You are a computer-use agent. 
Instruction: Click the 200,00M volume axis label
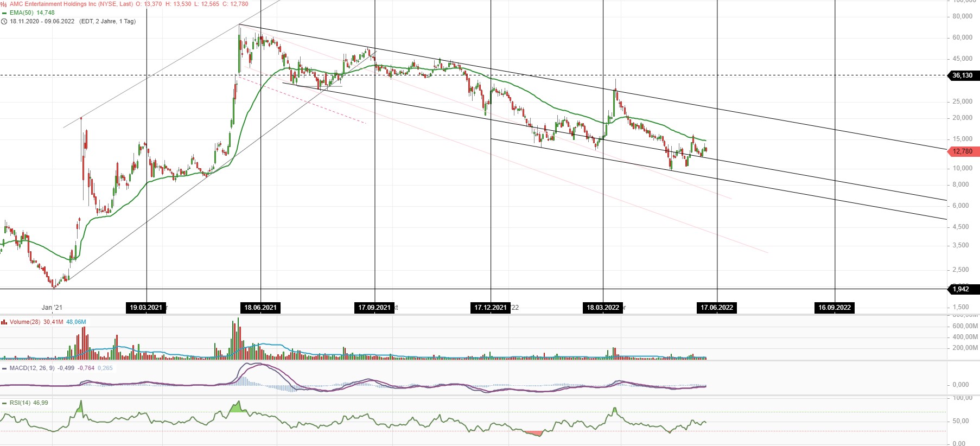click(965, 348)
